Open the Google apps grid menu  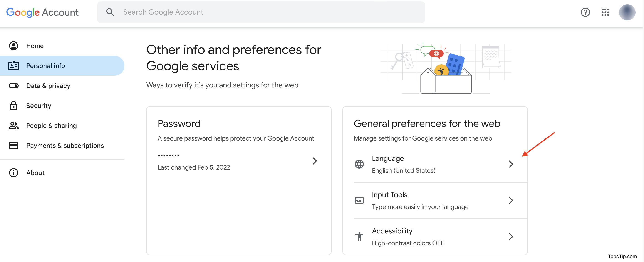coord(605,12)
